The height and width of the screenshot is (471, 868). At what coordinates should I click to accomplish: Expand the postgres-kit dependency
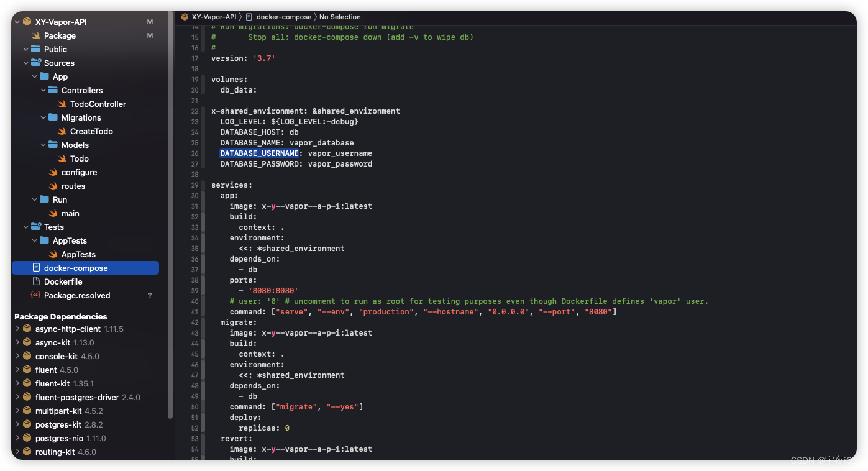(17, 424)
